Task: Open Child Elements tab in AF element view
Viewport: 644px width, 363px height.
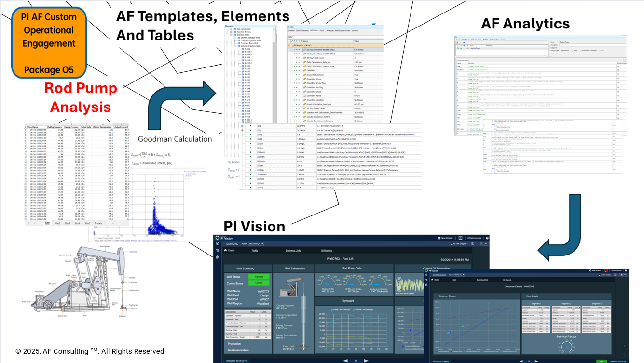Action: pyautogui.click(x=302, y=30)
